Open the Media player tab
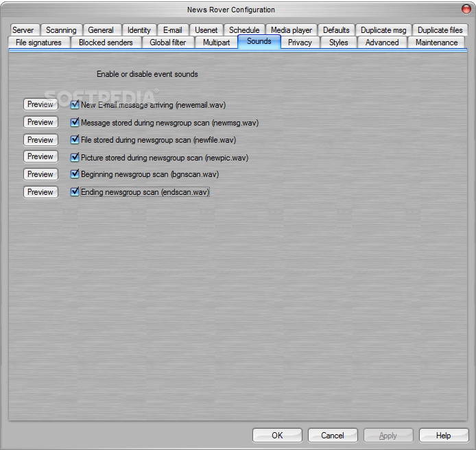The height and width of the screenshot is (450, 476). tap(291, 30)
